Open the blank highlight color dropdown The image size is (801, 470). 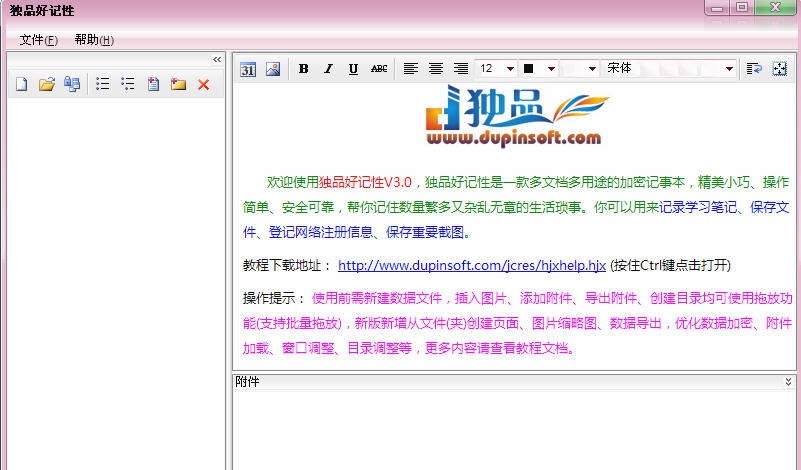pos(592,68)
